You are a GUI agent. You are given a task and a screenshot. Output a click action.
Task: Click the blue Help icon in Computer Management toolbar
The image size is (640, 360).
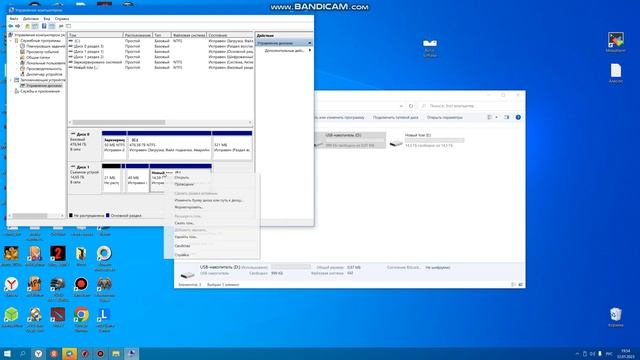click(x=44, y=26)
